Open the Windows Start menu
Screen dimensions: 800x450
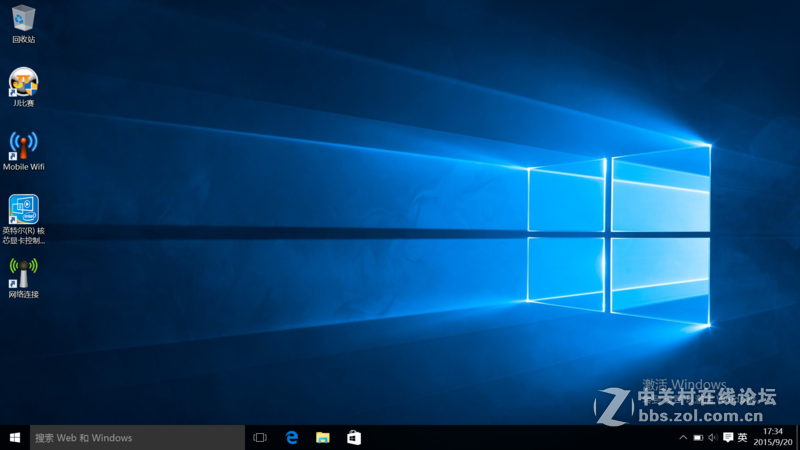tap(15, 438)
